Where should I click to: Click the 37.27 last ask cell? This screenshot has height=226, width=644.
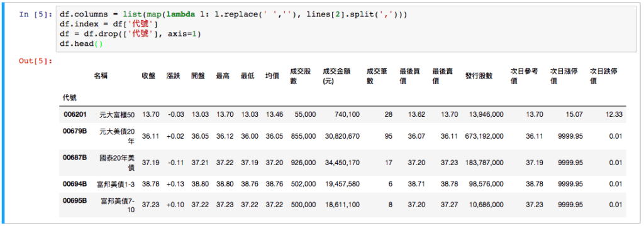coord(449,205)
